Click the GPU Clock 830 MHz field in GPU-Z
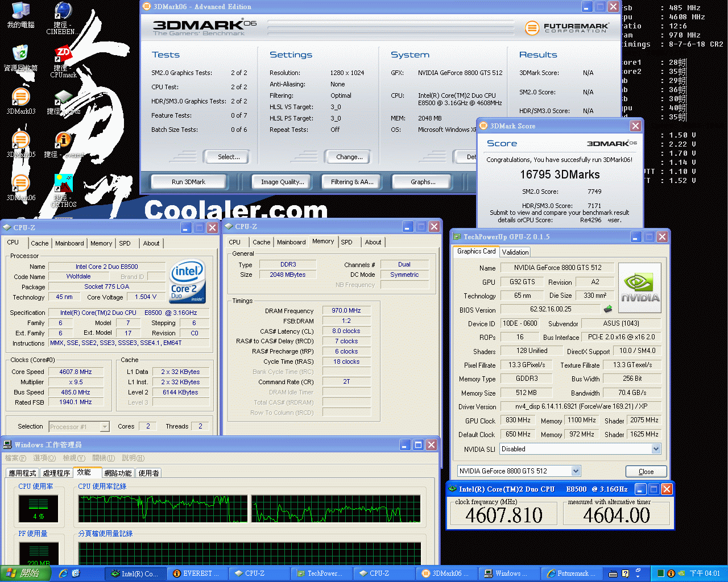728x582 pixels. (518, 420)
